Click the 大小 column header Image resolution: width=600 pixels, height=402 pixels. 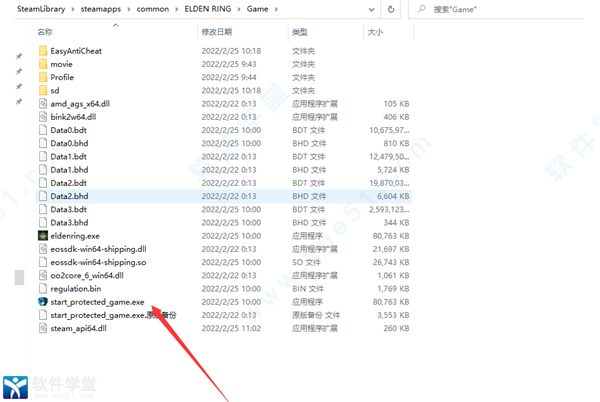coord(375,32)
